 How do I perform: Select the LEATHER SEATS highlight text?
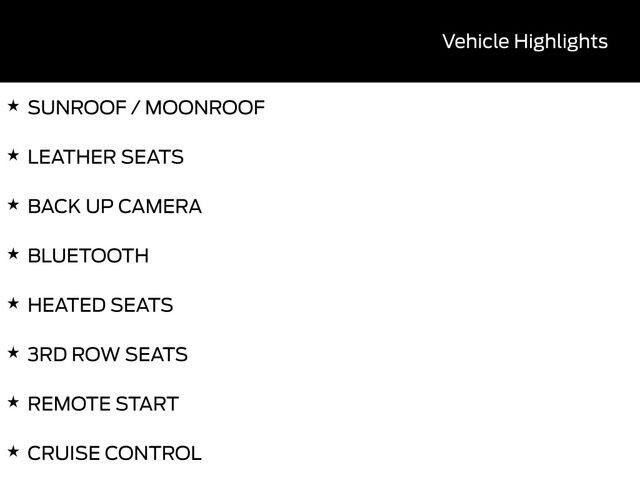tap(105, 157)
